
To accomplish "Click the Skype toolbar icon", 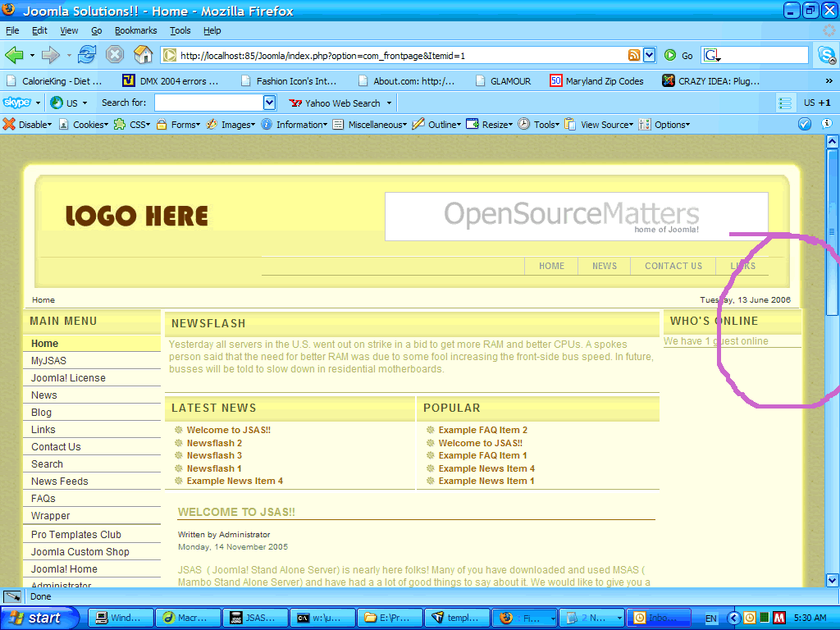I will click(16, 103).
